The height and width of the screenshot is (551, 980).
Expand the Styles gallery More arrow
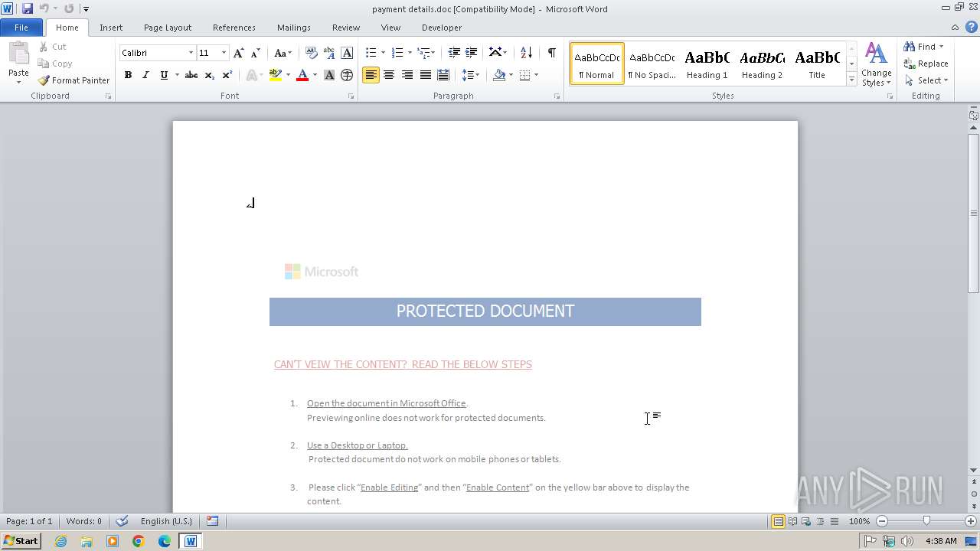[x=851, y=79]
